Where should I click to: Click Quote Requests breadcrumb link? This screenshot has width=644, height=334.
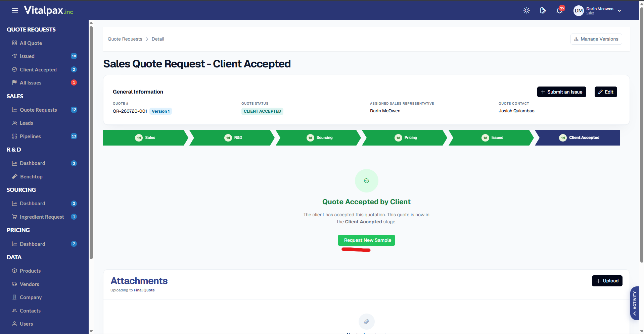[x=125, y=39]
